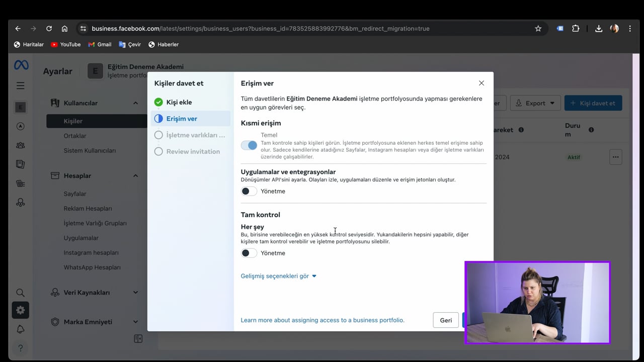This screenshot has height=362, width=644.
Task: Click the Kişi davet et button
Action: click(593, 103)
